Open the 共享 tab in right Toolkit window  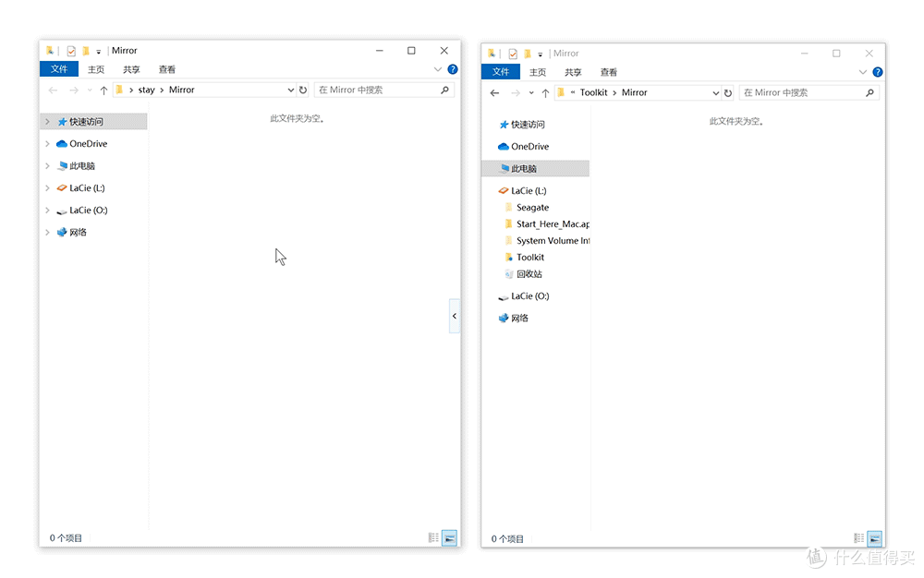(573, 72)
